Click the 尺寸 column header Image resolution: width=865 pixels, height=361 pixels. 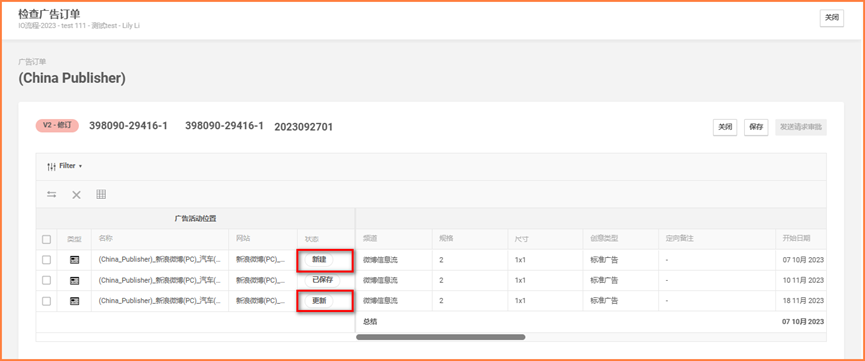pos(522,239)
